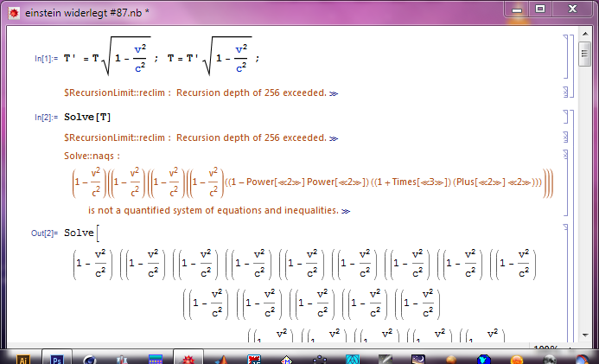Screen dimensions: 599x364
Task: Select the Out[2] output cell bracket
Action: [x=566, y=283]
